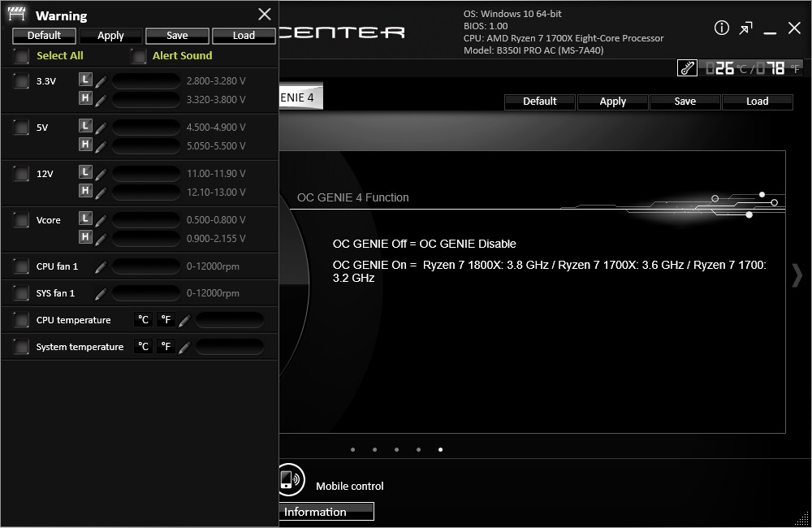Screen dimensions: 812x528
Task: Click the Mobile control phone icon
Action: click(291, 479)
